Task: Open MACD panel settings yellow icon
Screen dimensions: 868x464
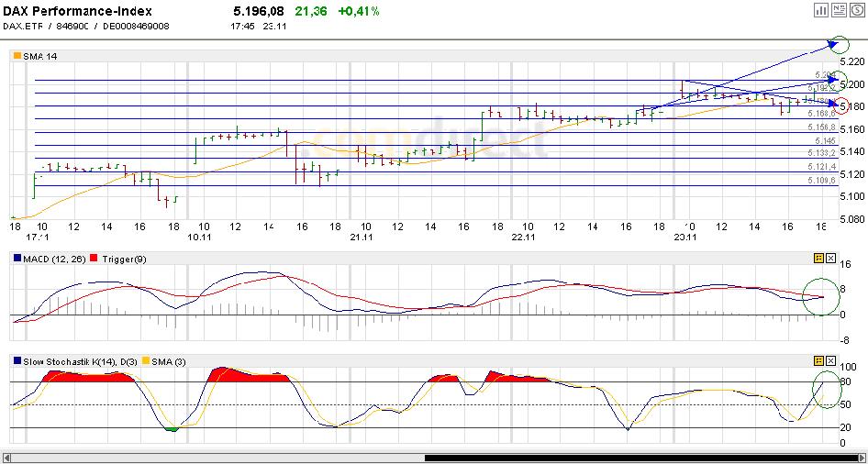Action: (818, 258)
